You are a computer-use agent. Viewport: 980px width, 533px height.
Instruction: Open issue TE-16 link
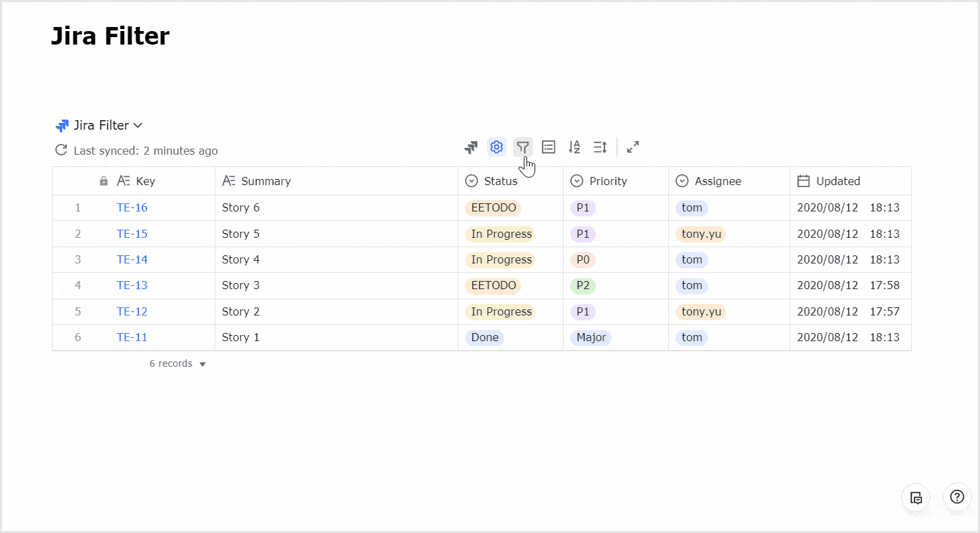(132, 207)
